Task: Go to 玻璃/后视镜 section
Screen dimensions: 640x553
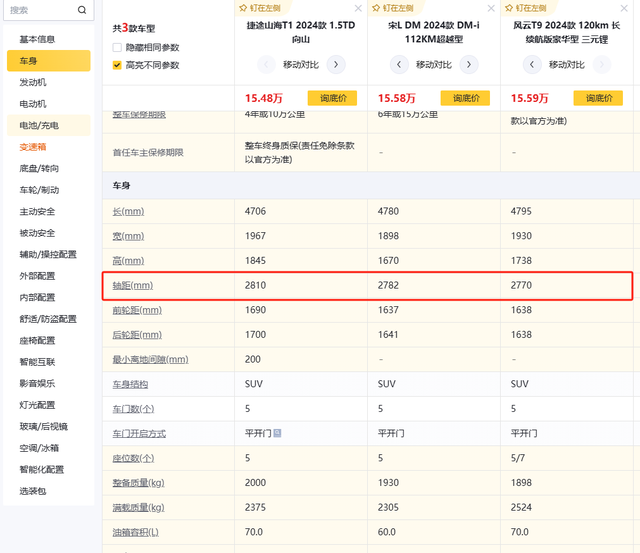Action: 44,426
